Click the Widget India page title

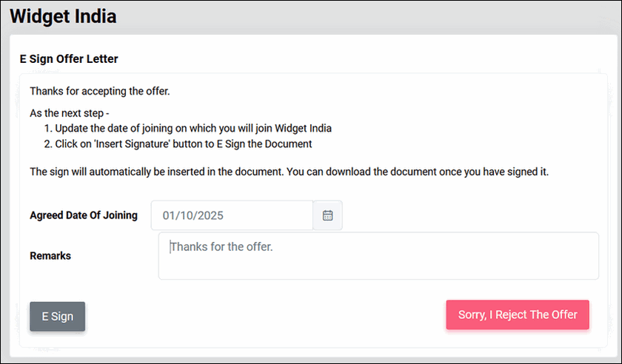point(64,16)
